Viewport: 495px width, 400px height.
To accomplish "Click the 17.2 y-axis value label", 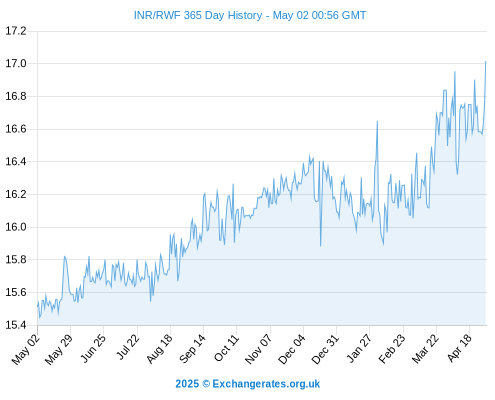I will (16, 31).
